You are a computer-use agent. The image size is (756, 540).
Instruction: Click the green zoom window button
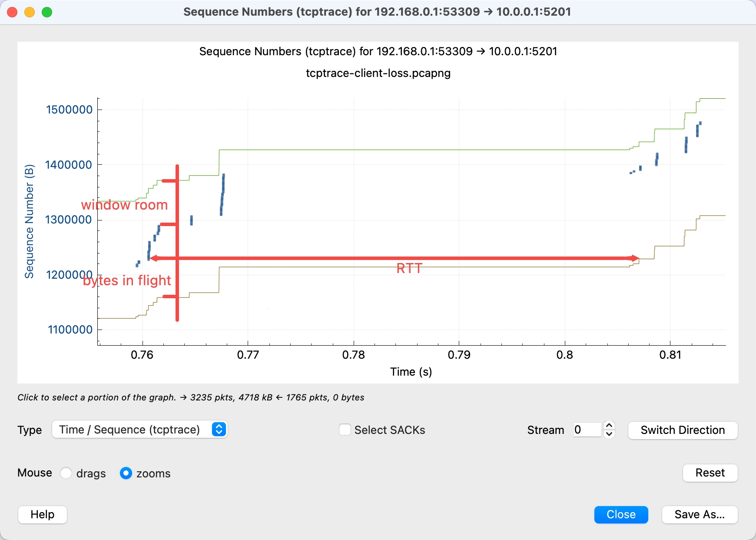(x=47, y=12)
